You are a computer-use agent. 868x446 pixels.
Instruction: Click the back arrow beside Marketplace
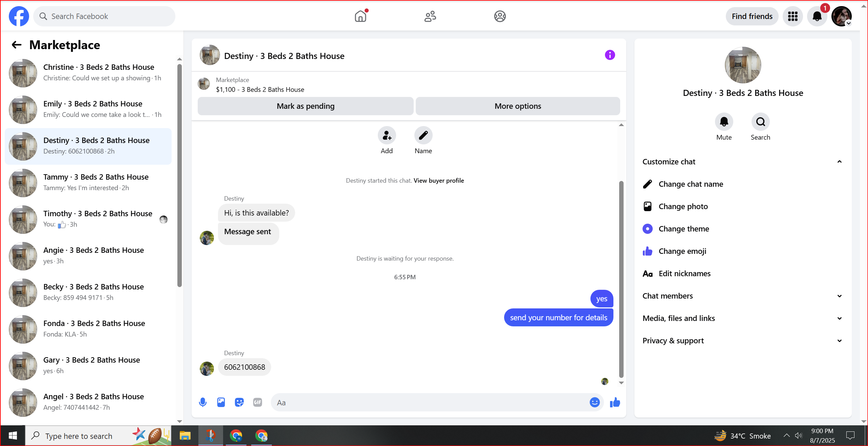[17, 45]
